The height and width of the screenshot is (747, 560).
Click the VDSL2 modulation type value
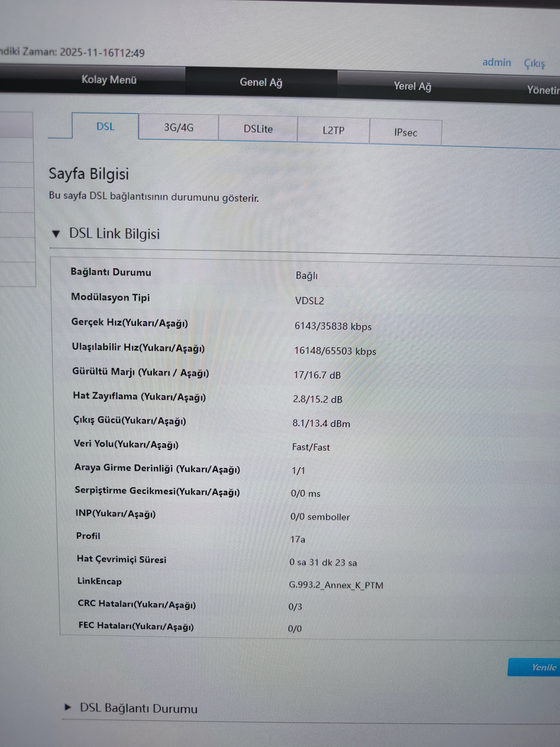(x=309, y=301)
